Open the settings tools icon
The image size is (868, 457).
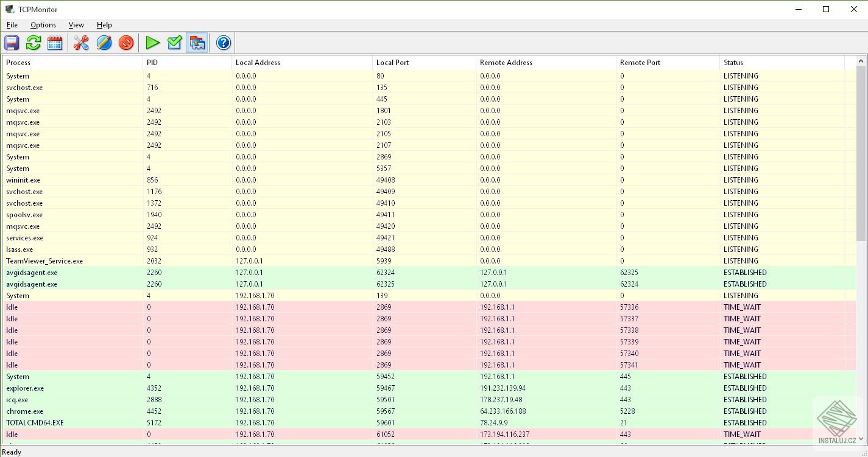click(x=81, y=43)
